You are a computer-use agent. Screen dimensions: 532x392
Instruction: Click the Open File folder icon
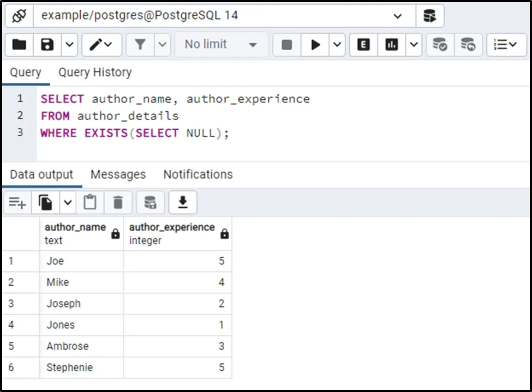coord(19,45)
